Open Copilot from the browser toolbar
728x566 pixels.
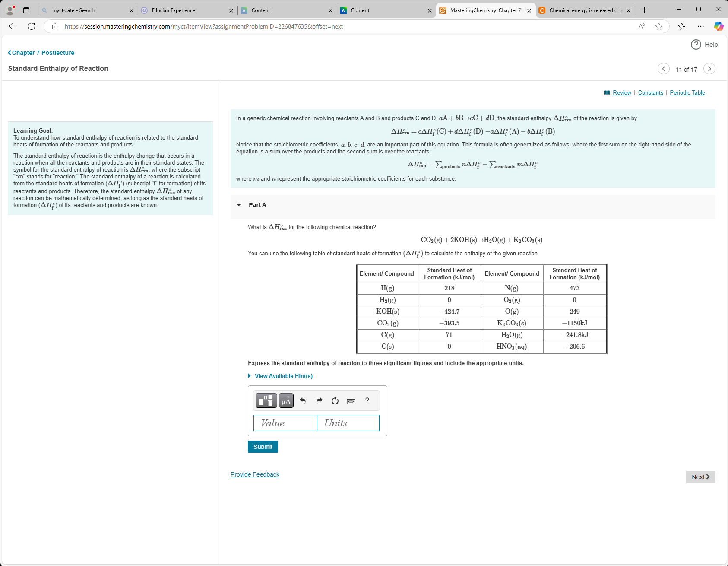719,26
